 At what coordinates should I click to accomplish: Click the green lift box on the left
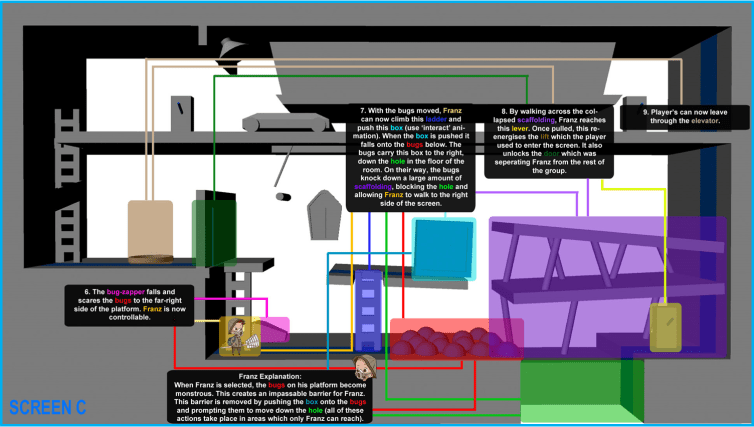pyautogui.click(x=213, y=233)
